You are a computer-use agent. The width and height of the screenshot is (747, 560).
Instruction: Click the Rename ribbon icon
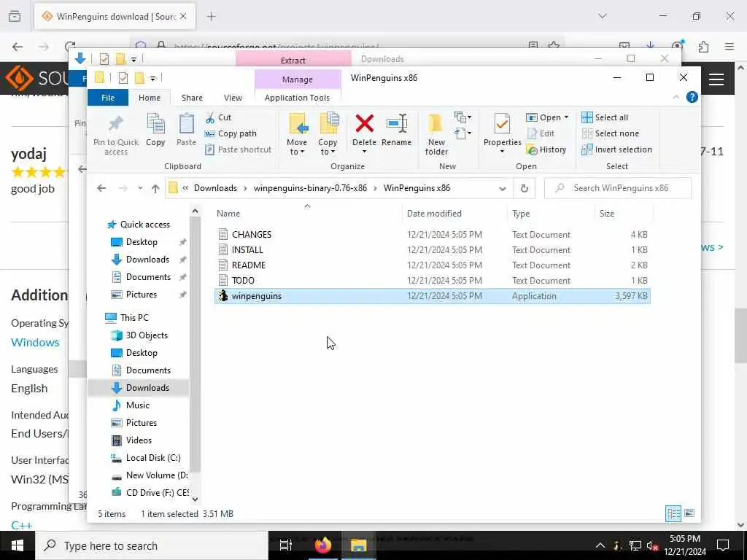point(396,124)
